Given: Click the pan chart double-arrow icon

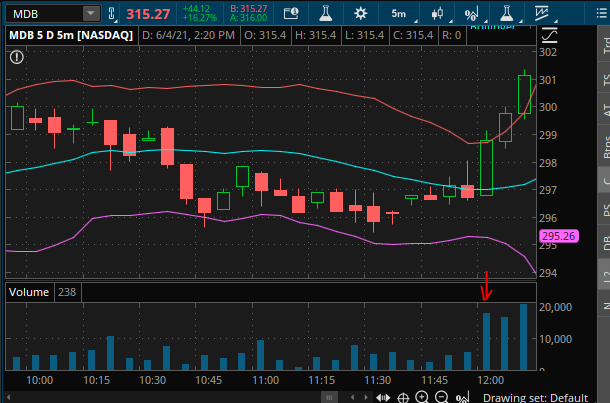Looking at the screenshot, I should (383, 398).
